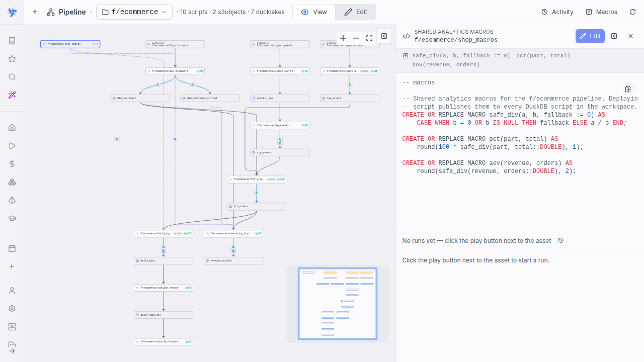Go to Home in the sidebar
The image size is (644, 362).
(12, 128)
